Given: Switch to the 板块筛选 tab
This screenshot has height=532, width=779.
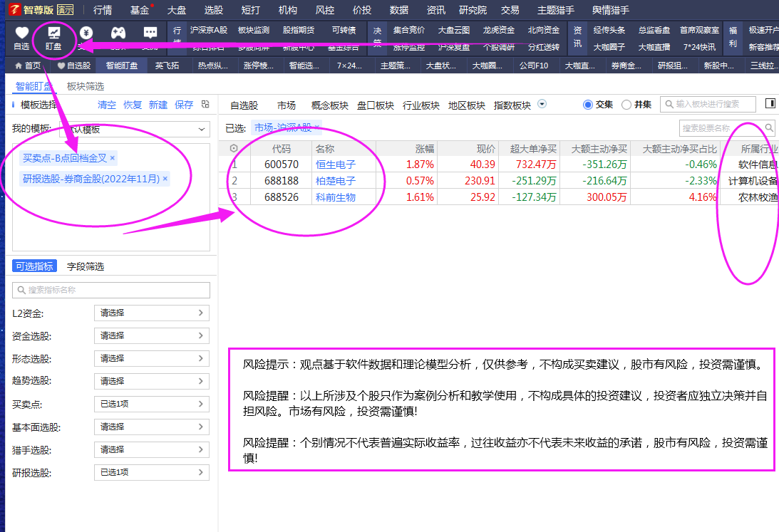Looking at the screenshot, I should tap(86, 86).
